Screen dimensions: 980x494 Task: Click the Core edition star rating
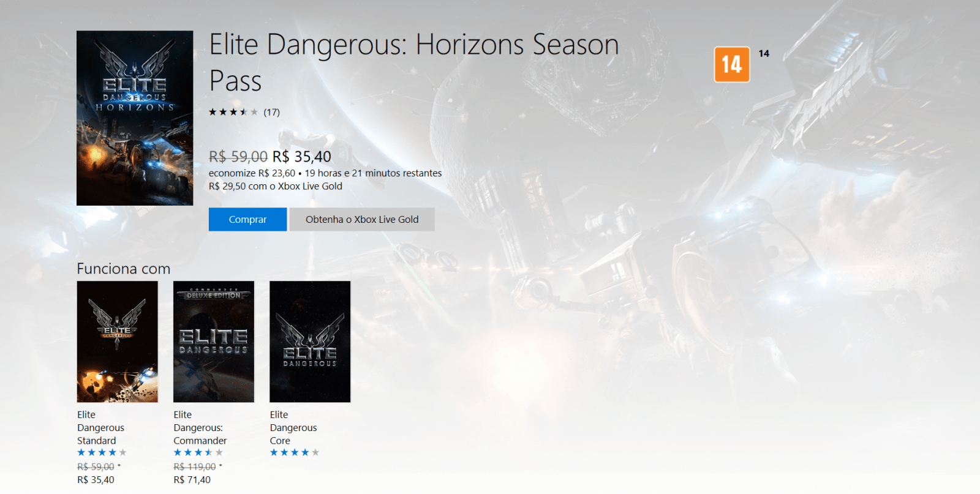(x=295, y=452)
